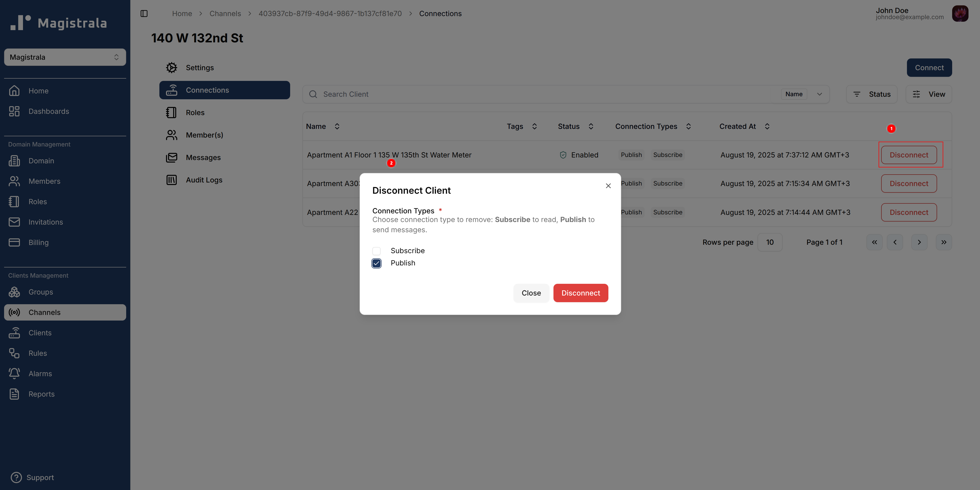
Task: Click the Search Client input field
Action: point(418,94)
